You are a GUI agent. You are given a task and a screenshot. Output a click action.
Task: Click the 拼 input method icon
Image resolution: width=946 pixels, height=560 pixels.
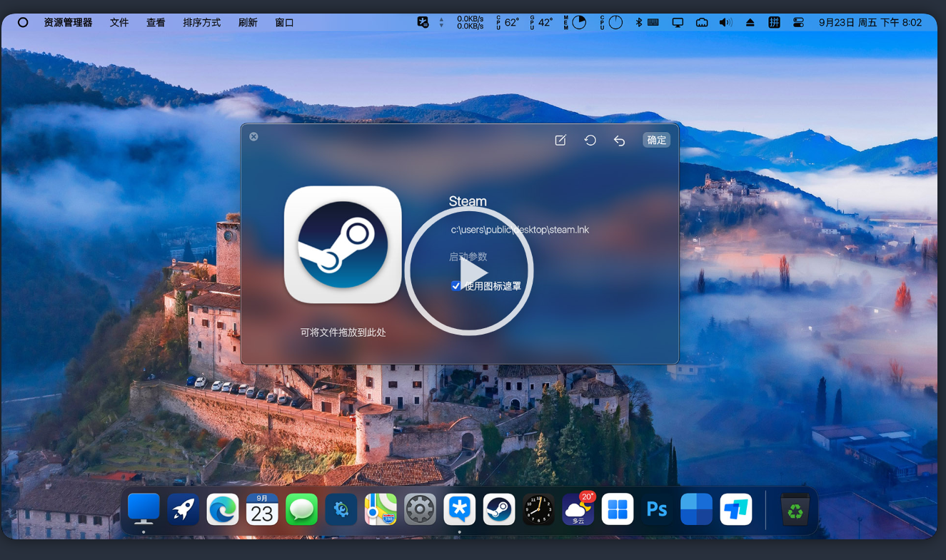pyautogui.click(x=774, y=23)
